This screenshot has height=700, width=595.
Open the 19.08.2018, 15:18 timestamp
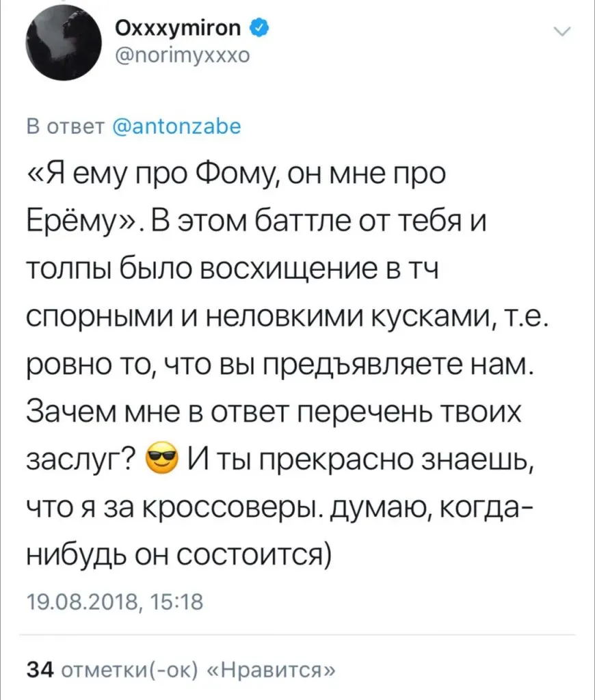(114, 602)
